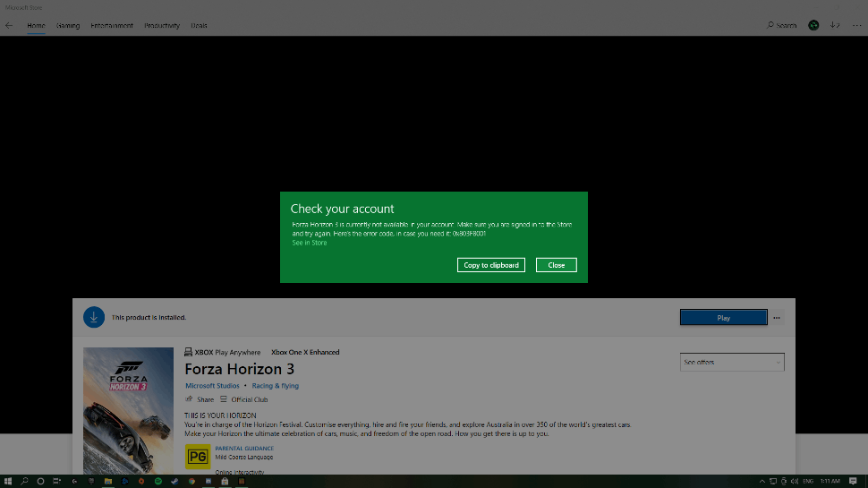Click Copy to clipboard in the dialog
Screen dimensions: 868x488
tap(491, 265)
